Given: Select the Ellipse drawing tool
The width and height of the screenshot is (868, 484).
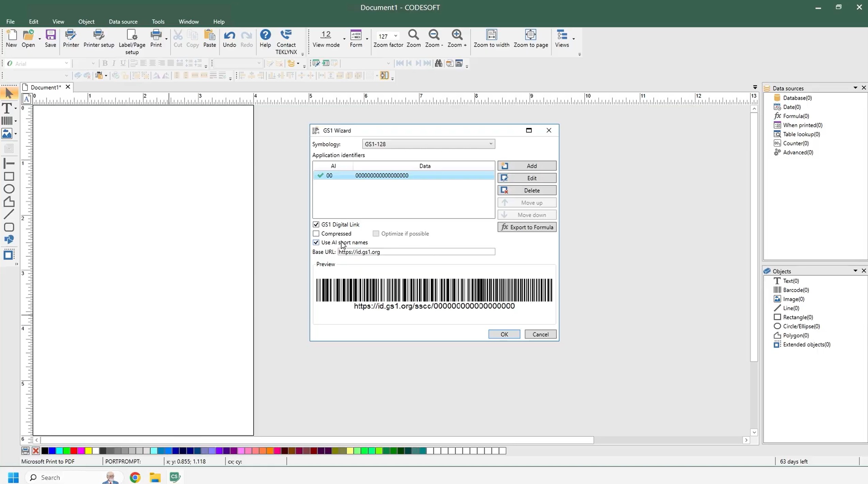Looking at the screenshot, I should 9,189.
